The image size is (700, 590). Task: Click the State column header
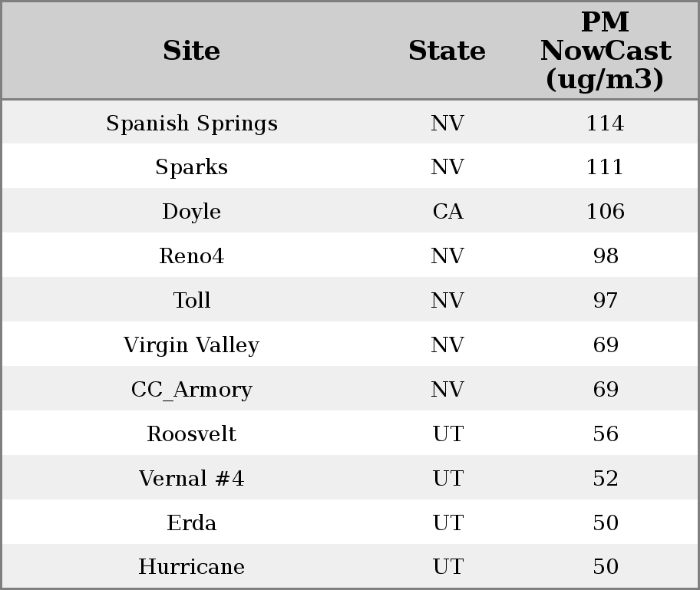[x=447, y=51]
